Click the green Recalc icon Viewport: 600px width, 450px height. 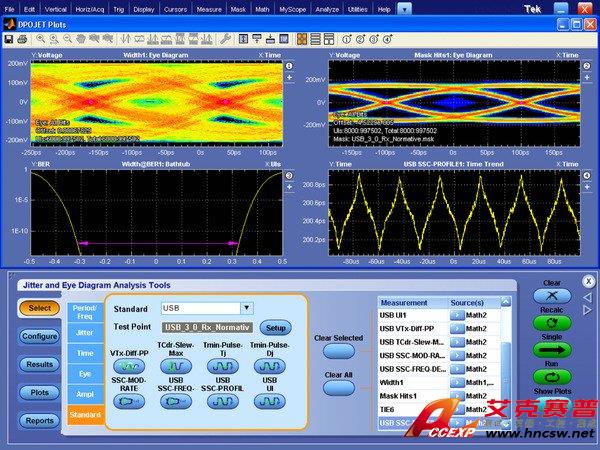(552, 322)
